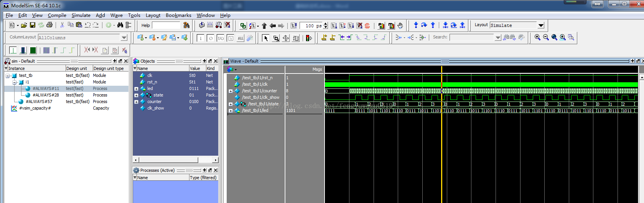Select the arrow pointer Select Mode tool
The height and width of the screenshot is (203, 644).
pos(266,38)
